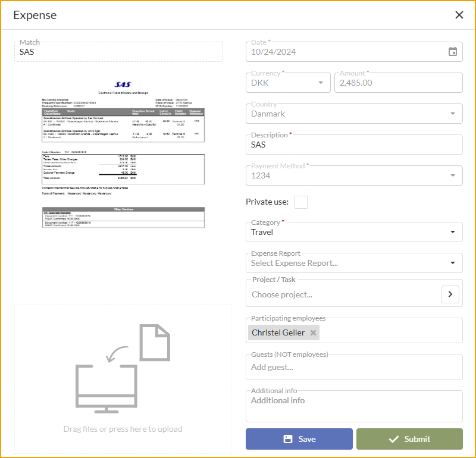Click the Add guest input field
This screenshot has height=458, width=476.
pyautogui.click(x=354, y=367)
